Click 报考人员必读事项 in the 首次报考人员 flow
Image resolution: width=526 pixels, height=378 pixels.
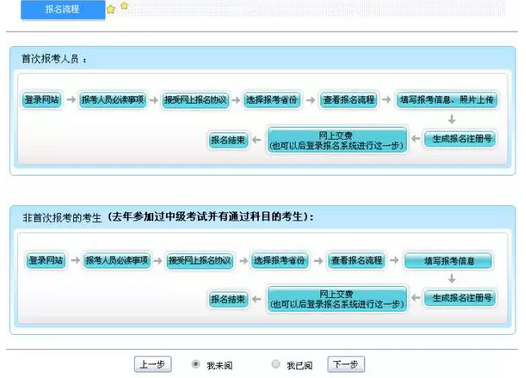tap(113, 100)
